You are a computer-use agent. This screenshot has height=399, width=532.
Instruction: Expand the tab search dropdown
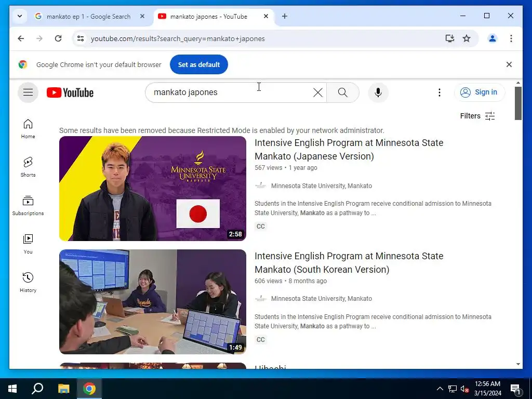(20, 16)
